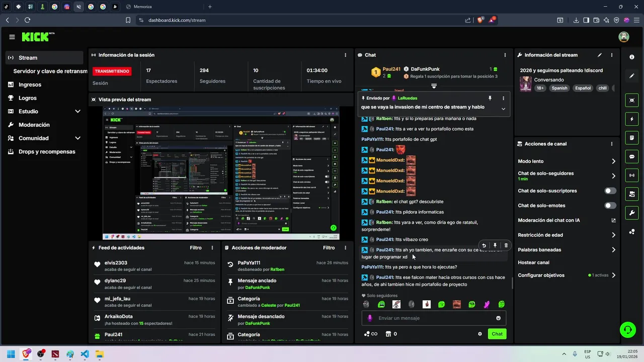Collapse the leaderboard arrow below Paul241
Viewport: 644px width, 362px height.
tap(434, 86)
